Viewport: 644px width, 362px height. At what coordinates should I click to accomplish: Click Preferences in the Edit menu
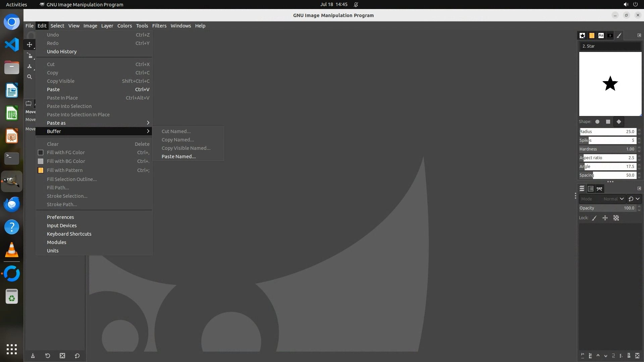pyautogui.click(x=60, y=217)
